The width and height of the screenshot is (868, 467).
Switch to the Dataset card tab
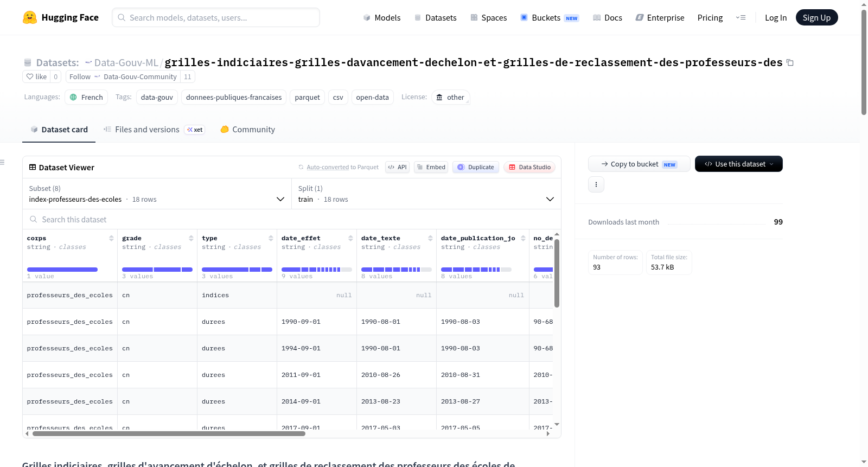(59, 129)
